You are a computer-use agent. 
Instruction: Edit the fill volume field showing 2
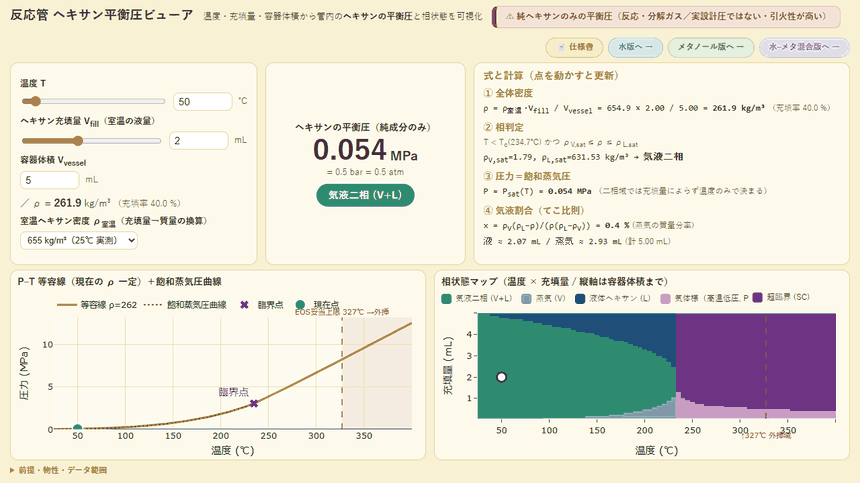(199, 140)
